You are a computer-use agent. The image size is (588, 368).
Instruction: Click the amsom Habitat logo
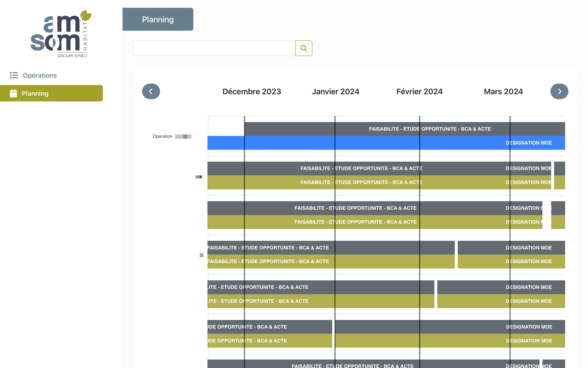click(x=61, y=34)
